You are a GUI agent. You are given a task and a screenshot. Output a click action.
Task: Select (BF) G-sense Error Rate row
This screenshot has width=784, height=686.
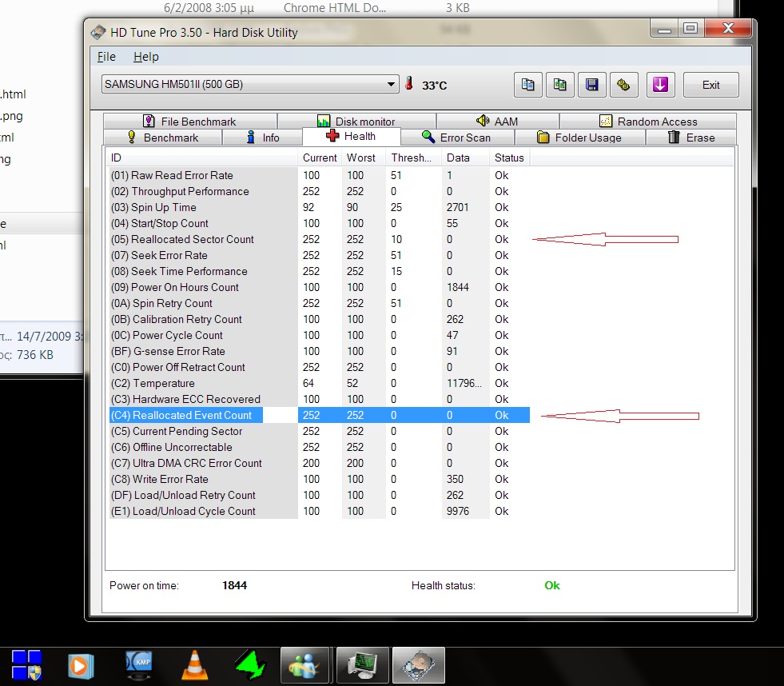click(x=319, y=351)
